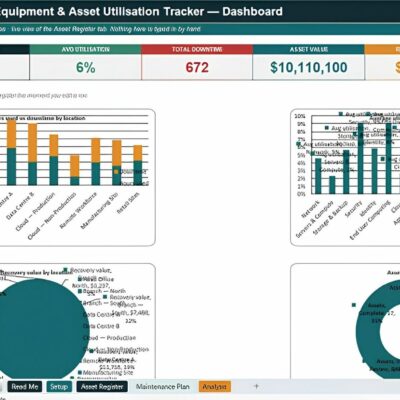The image size is (400, 400).
Task: Select the Analysis sheet tab
Action: [x=215, y=387]
